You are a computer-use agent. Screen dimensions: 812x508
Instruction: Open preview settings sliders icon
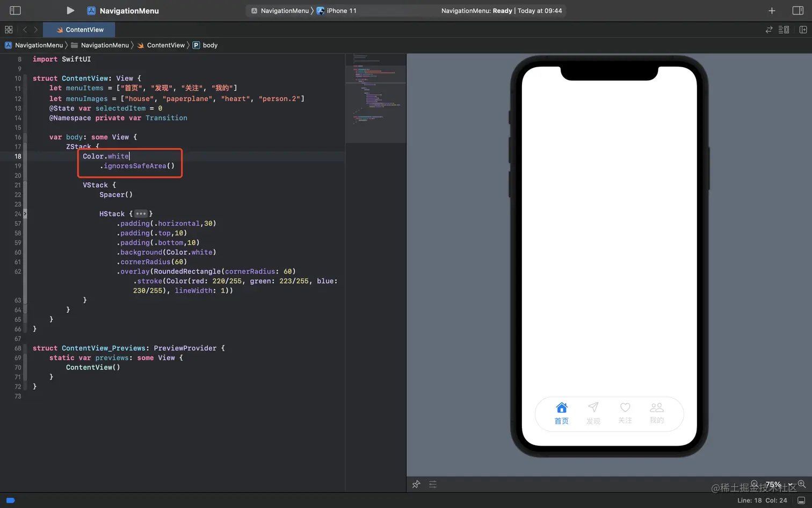tap(433, 484)
